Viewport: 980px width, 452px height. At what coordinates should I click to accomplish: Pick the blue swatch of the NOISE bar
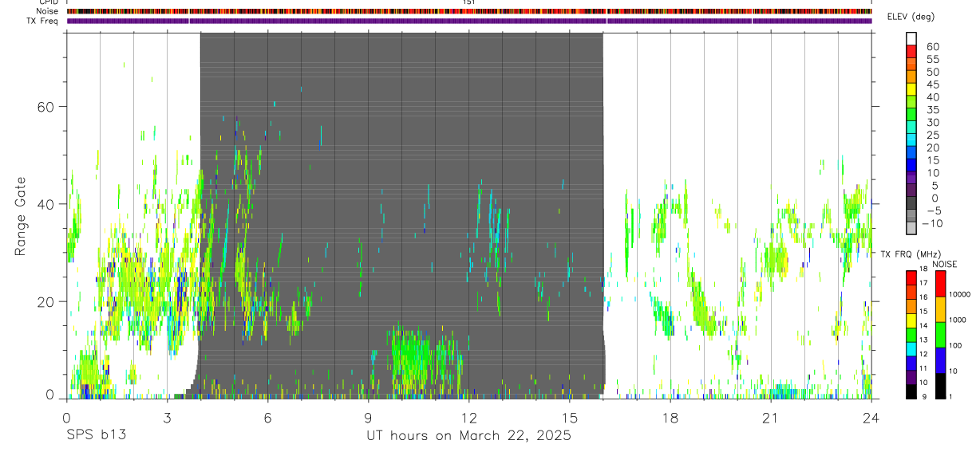click(941, 360)
